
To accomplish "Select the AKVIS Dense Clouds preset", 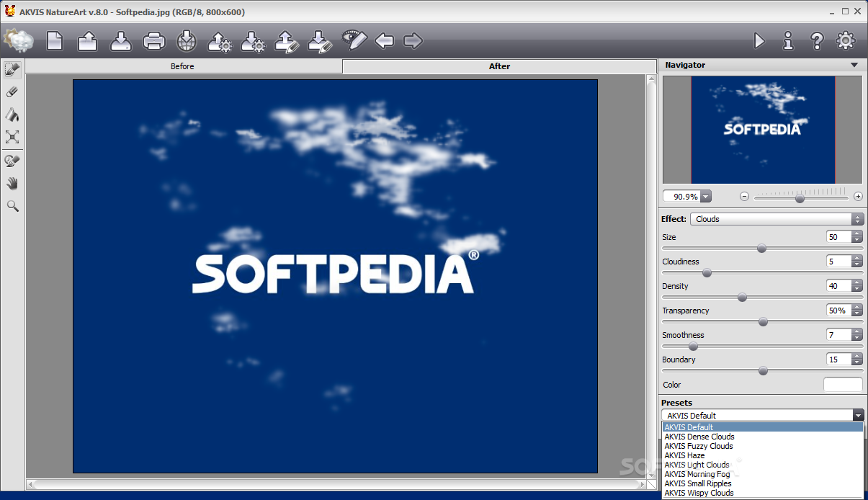I will click(x=762, y=437).
